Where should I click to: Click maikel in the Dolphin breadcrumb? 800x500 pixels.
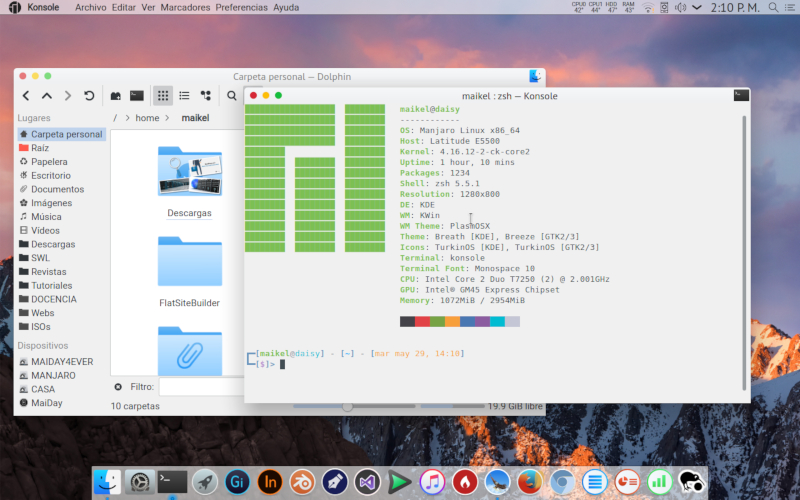pos(195,118)
